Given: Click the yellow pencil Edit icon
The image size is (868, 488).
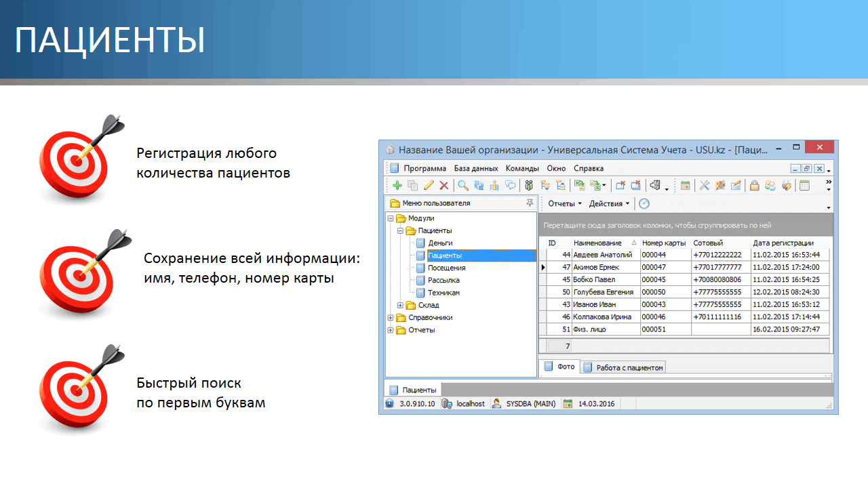Looking at the screenshot, I should [429, 186].
